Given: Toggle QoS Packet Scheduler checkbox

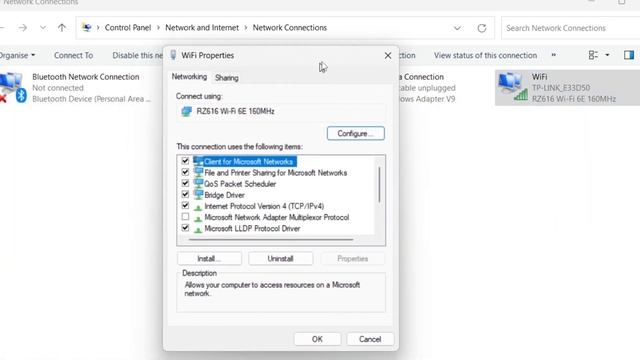Looking at the screenshot, I should (x=185, y=183).
